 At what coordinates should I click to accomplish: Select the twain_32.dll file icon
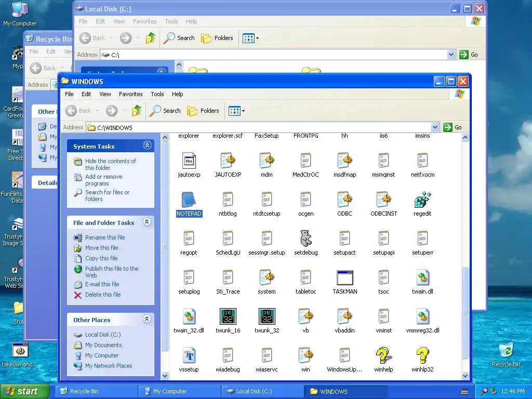coord(189,316)
